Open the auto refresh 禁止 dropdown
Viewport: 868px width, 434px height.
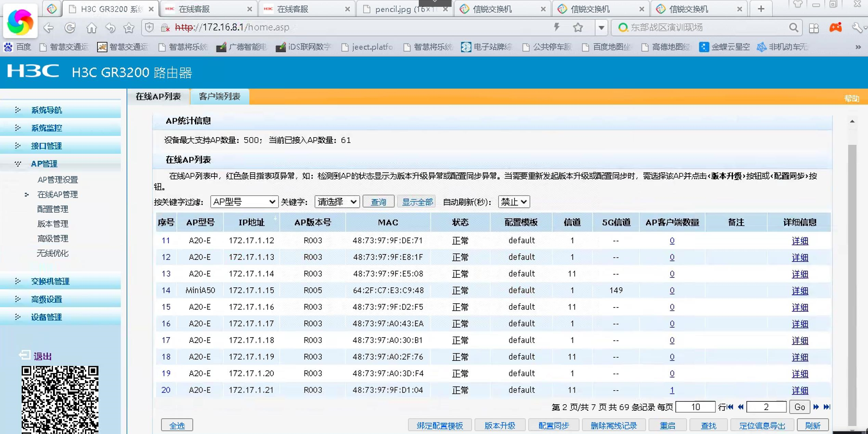(514, 202)
